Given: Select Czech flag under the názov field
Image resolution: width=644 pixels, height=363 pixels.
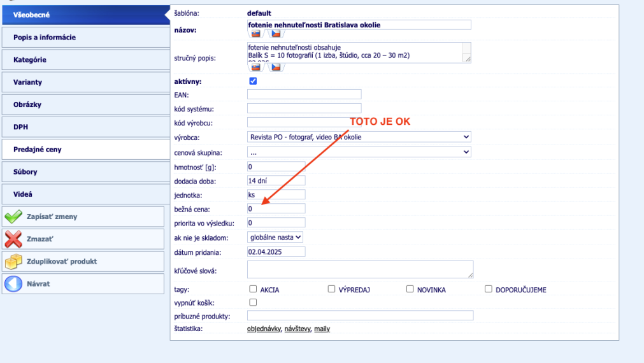Looking at the screenshot, I should click(276, 34).
